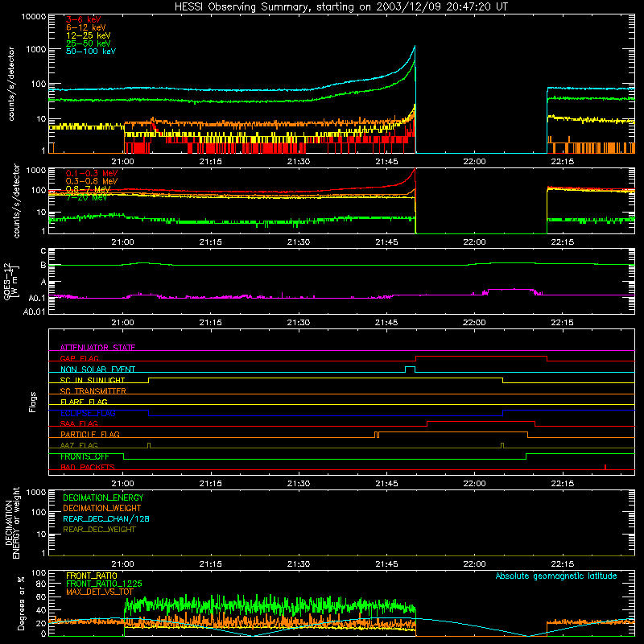The image size is (644, 644).
Task: Click the A0.01 label on the GOES axis
Action: [x=34, y=312]
